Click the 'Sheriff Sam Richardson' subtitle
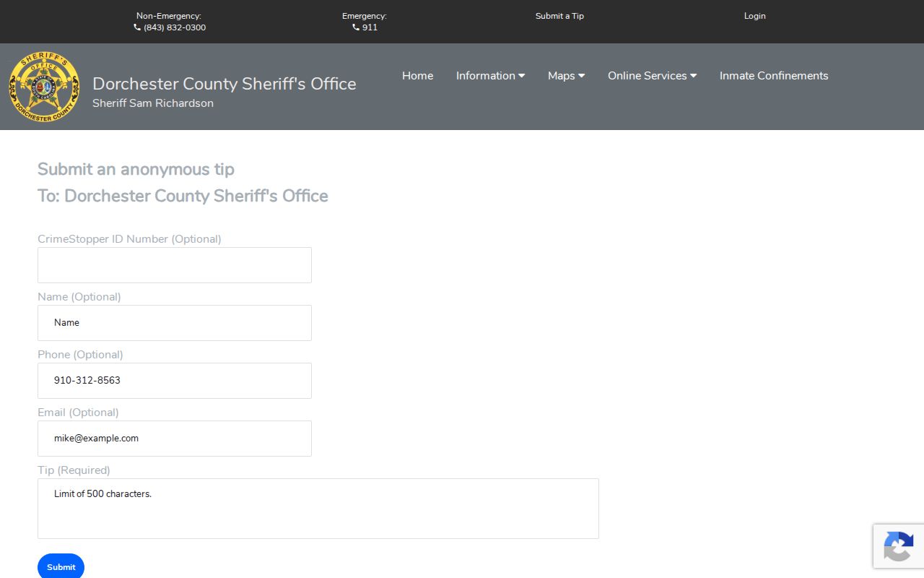The height and width of the screenshot is (578, 924). click(x=153, y=103)
